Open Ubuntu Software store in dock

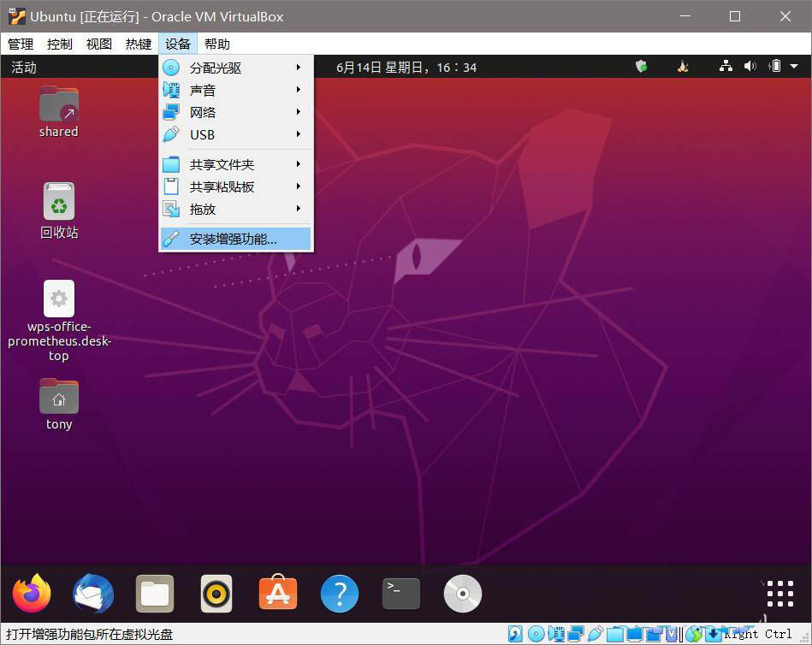278,594
